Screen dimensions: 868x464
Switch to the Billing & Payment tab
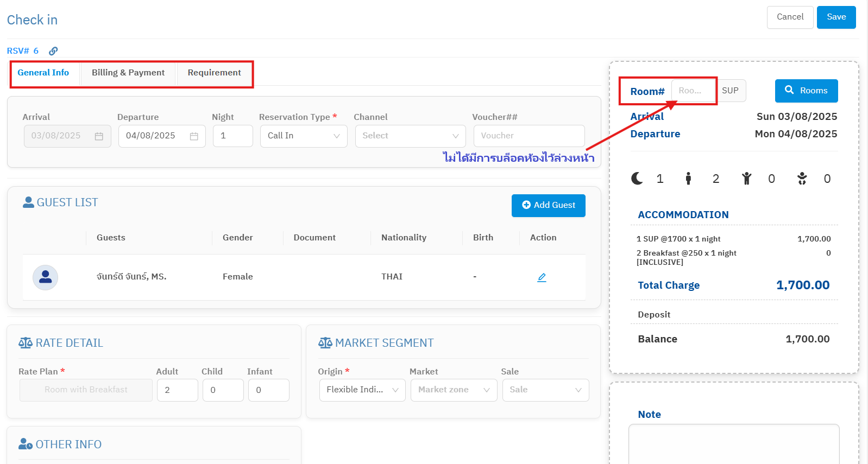128,73
